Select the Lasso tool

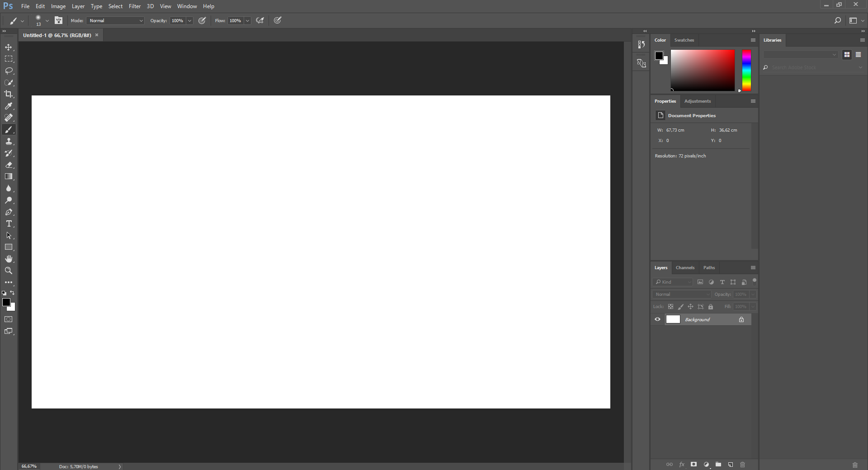tap(9, 71)
